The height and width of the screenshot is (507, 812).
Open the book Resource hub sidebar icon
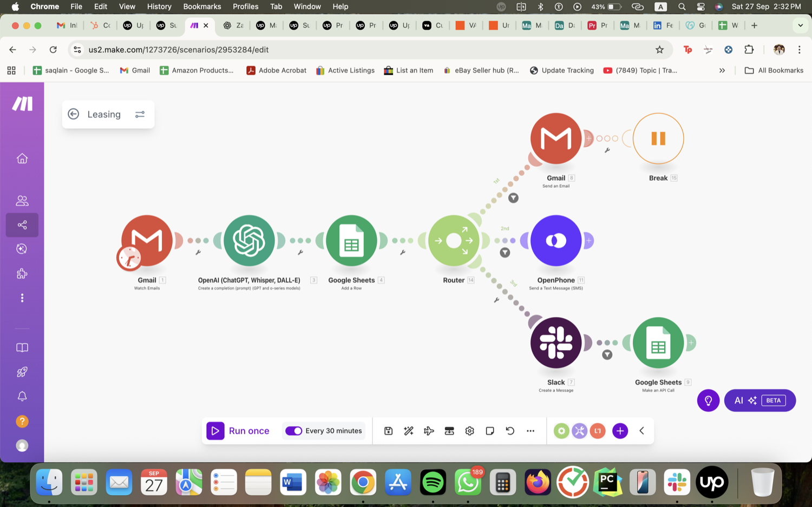click(22, 347)
